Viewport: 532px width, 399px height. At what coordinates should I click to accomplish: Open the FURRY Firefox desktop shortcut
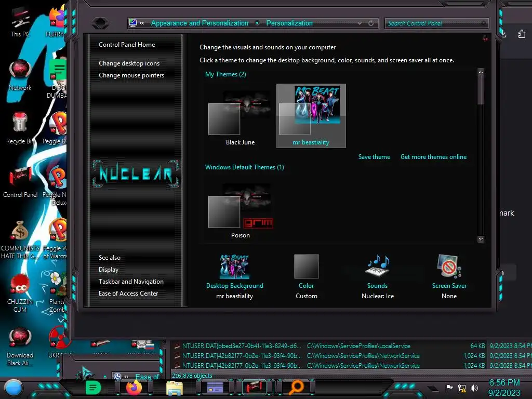56,21
